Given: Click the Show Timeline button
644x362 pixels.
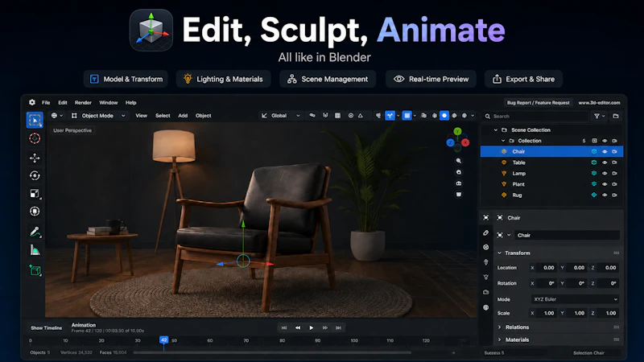Looking at the screenshot, I should pyautogui.click(x=47, y=328).
